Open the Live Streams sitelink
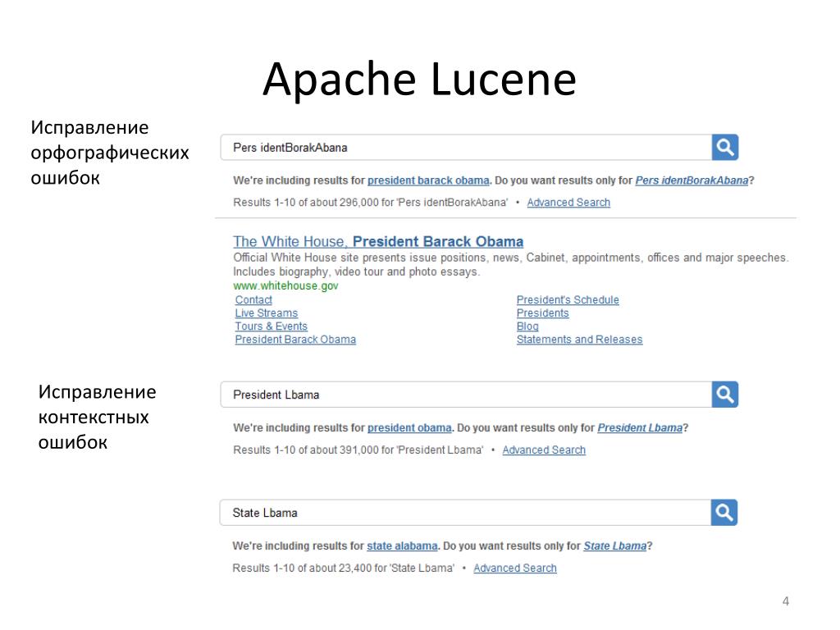The width and height of the screenshot is (840, 630). [267, 313]
